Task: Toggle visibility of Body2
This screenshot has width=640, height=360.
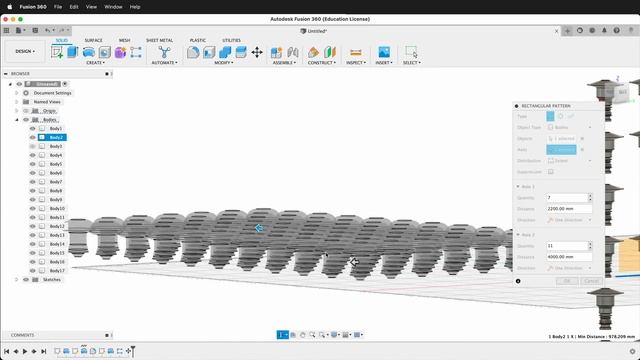Action: pyautogui.click(x=33, y=138)
